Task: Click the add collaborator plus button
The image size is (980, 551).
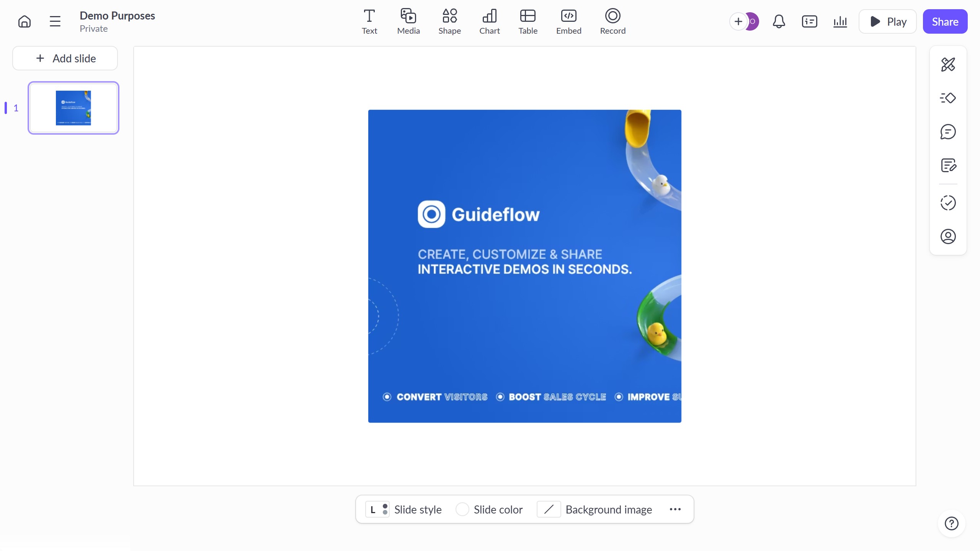Action: click(x=738, y=21)
